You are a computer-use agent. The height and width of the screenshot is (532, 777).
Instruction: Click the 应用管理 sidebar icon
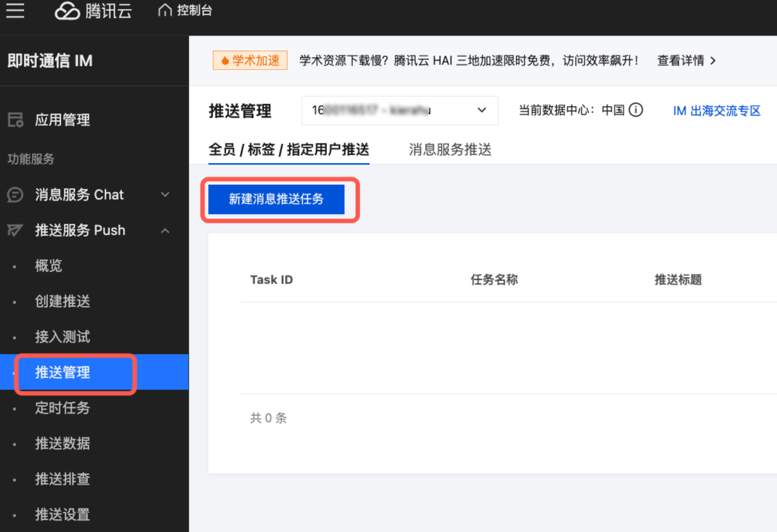(x=15, y=120)
